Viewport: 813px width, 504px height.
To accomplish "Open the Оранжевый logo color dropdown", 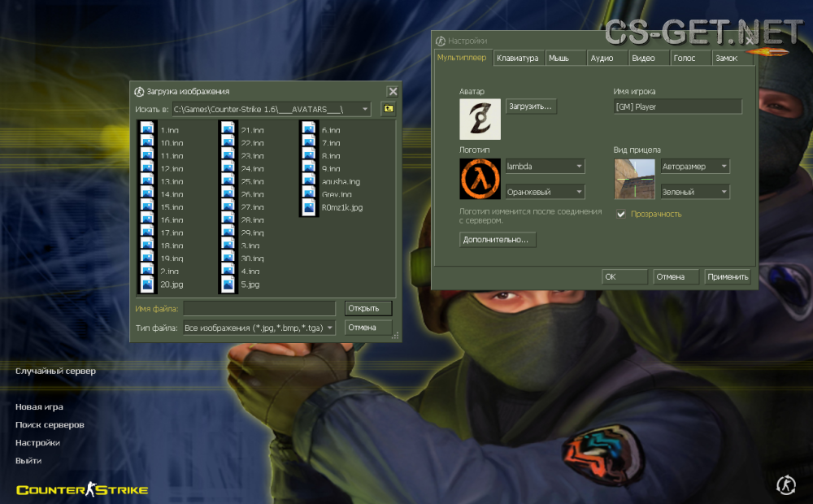I will pyautogui.click(x=579, y=192).
